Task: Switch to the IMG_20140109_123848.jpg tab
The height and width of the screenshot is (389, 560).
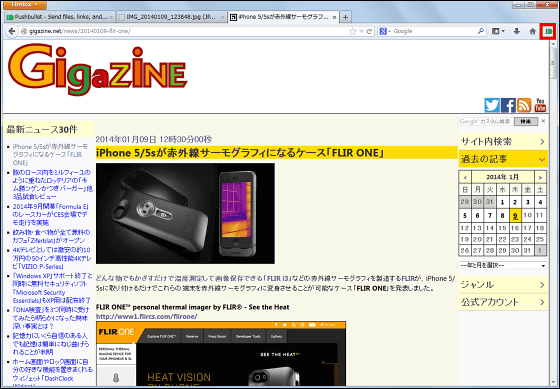Action: 171,17
